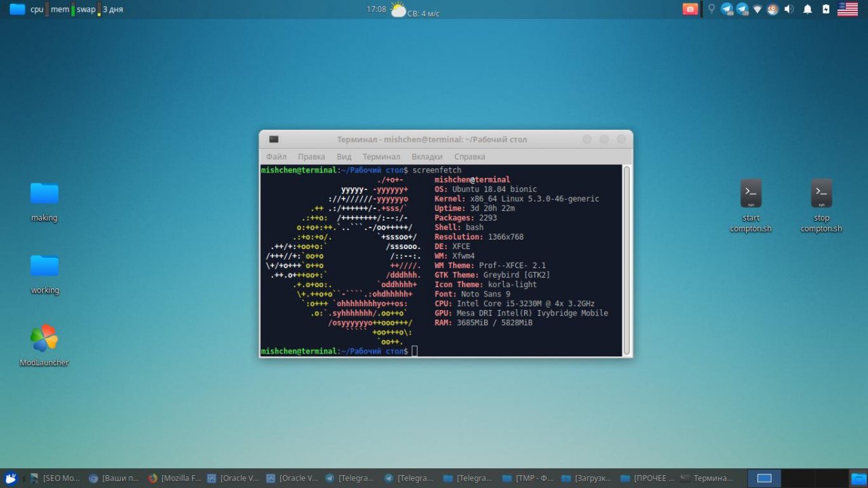Open the Файл menu in Terminal
Viewport: 868px width, 488px height.
[276, 157]
